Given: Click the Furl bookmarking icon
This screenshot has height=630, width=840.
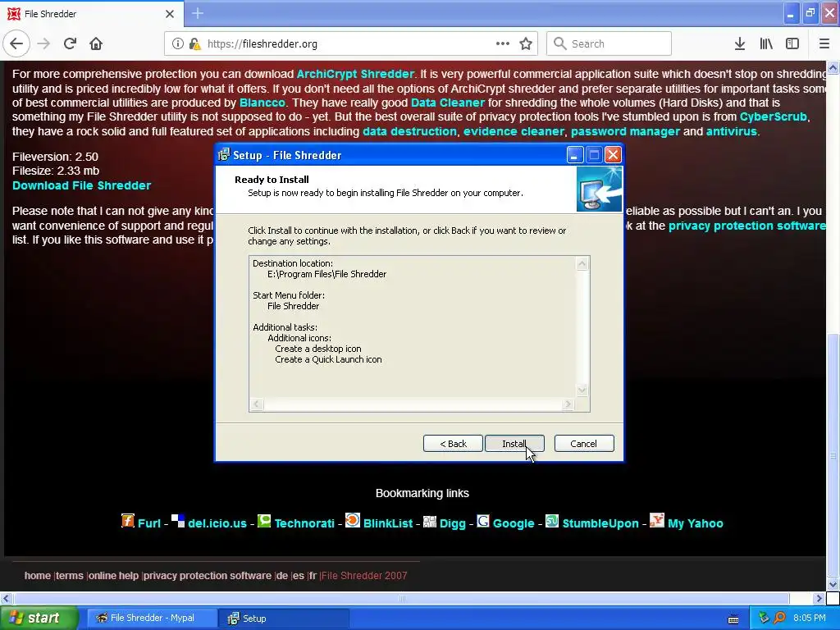Looking at the screenshot, I should tap(127, 521).
